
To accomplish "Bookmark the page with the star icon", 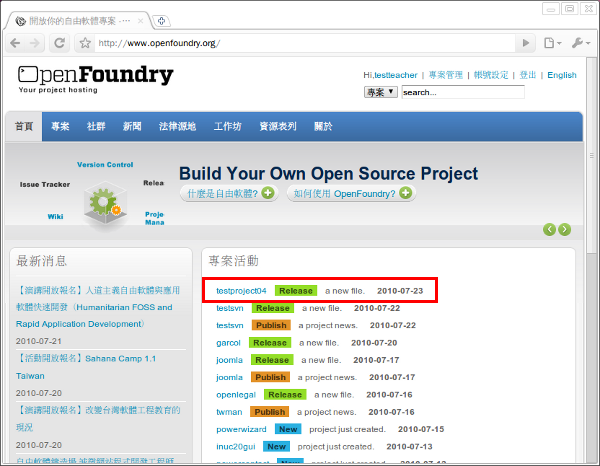I will [x=85, y=43].
